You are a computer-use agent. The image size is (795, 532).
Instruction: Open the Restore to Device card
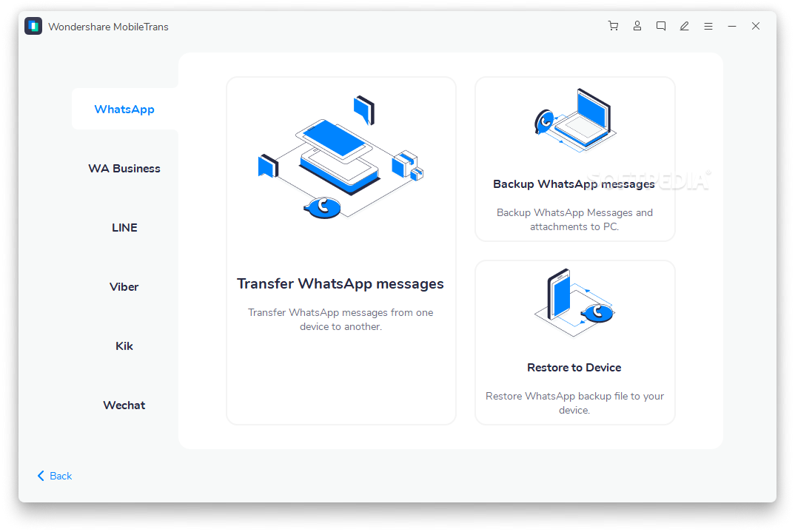[x=575, y=343]
